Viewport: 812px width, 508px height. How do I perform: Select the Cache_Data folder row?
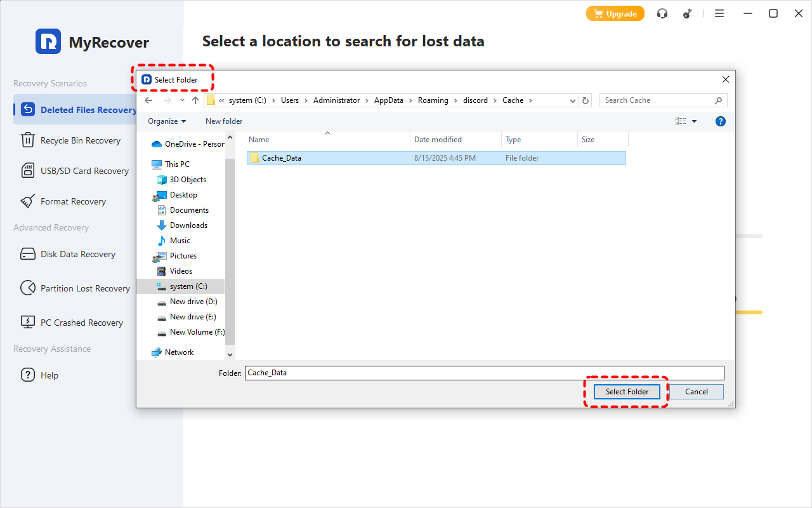(436, 158)
